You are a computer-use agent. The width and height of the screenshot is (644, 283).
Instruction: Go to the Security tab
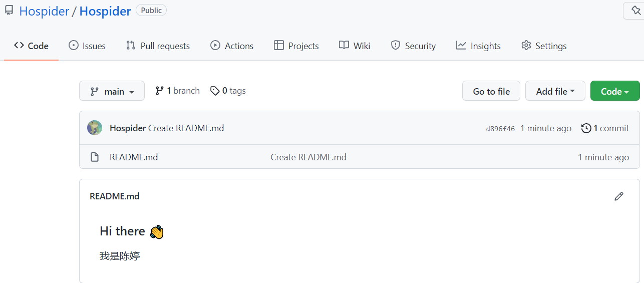(413, 46)
